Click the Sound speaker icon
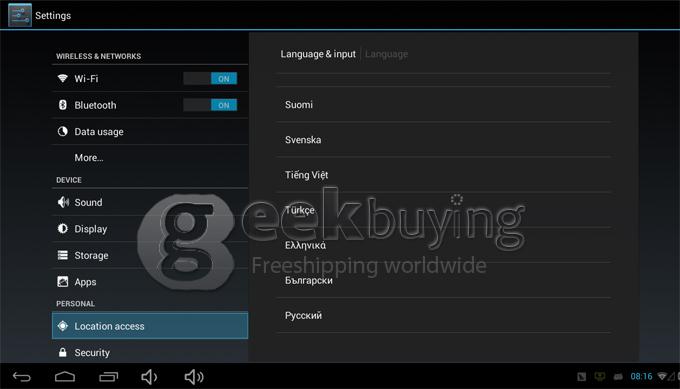 (63, 202)
